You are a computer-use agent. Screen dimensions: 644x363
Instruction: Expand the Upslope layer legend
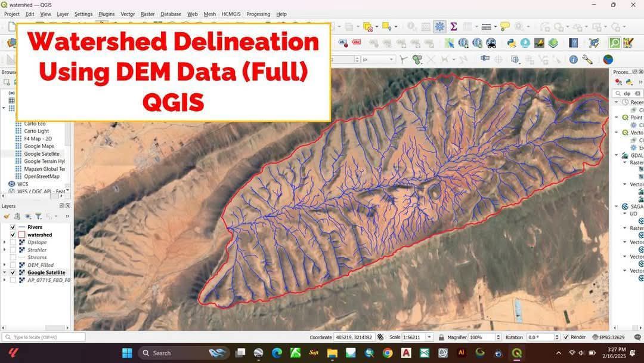tap(5, 242)
